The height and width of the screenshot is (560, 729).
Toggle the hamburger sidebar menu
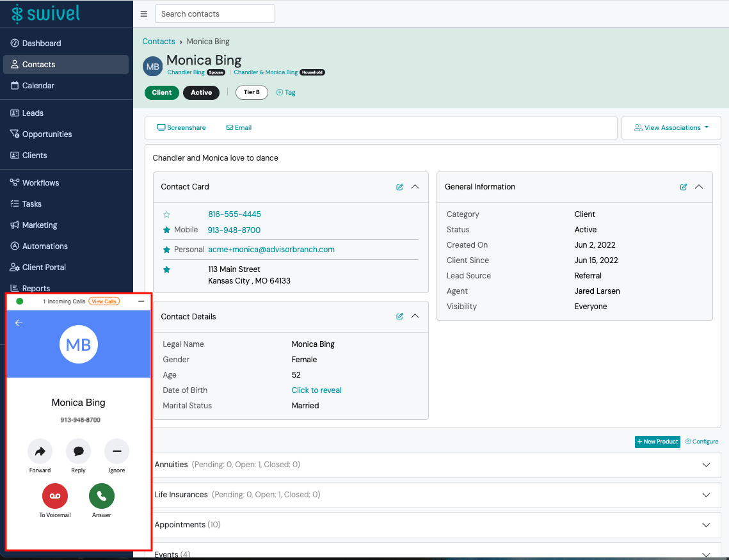point(143,14)
